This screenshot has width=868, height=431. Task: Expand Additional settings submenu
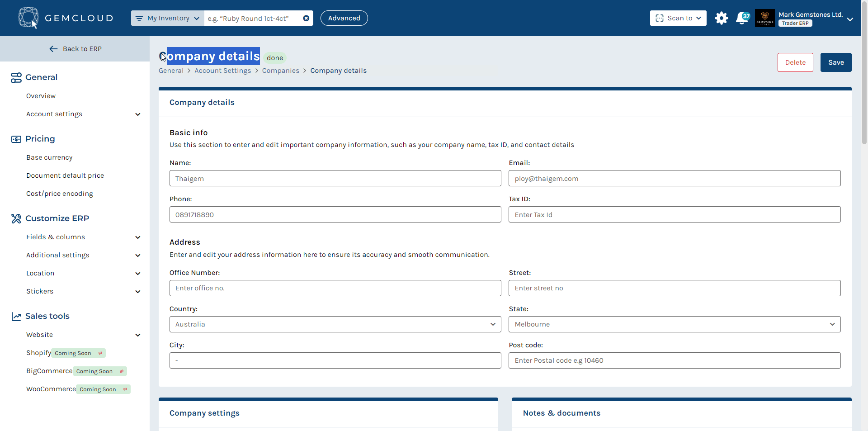coord(138,256)
